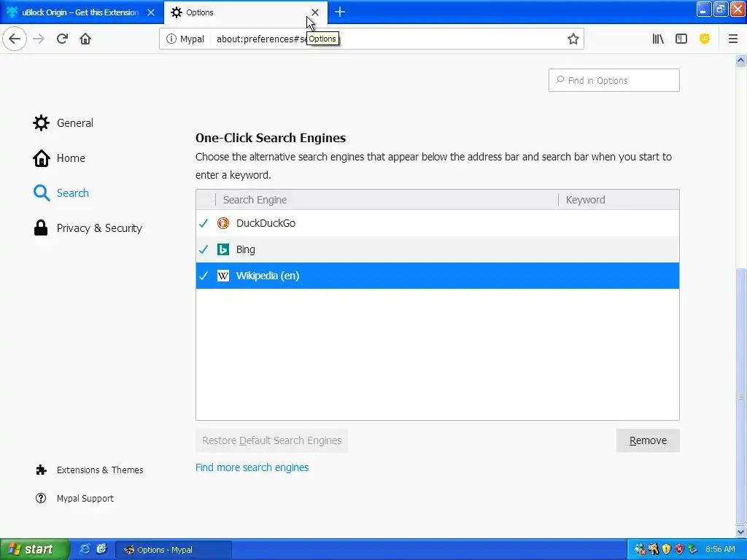
Task: Minimize the browser window
Action: pyautogui.click(x=704, y=9)
